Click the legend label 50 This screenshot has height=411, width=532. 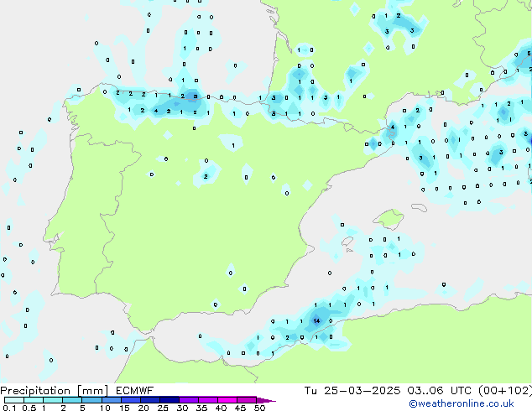point(259,408)
